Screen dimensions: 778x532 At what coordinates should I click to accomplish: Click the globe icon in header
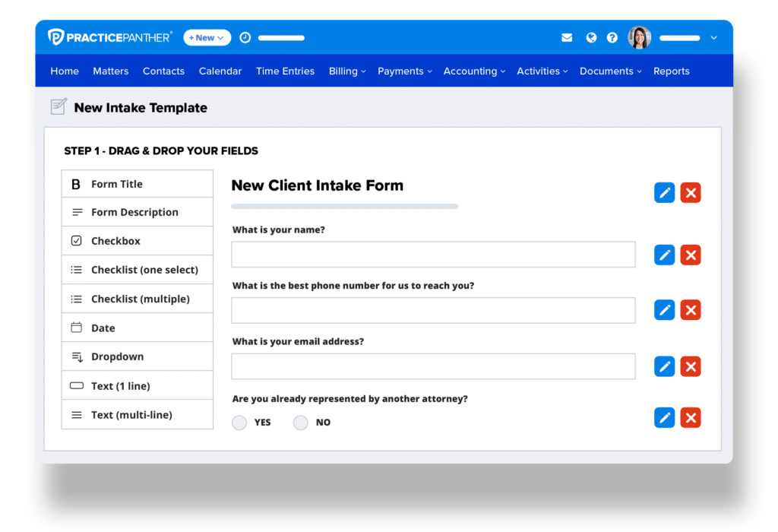tap(591, 38)
